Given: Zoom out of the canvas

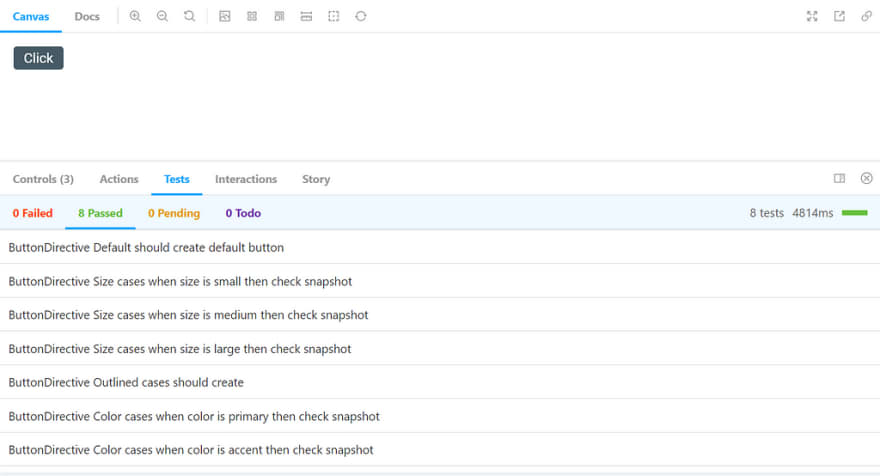Looking at the screenshot, I should coord(162,16).
